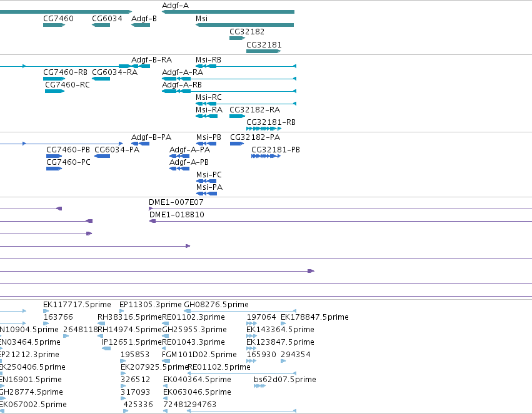Image resolution: width=532 pixels, height=414 pixels.
Task: Click protein CG7460-PC
Action: click(54, 169)
